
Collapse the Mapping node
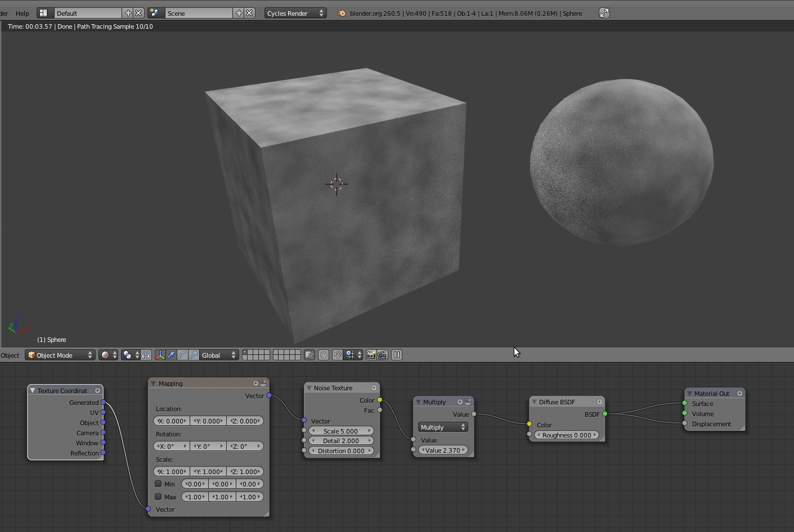(153, 383)
